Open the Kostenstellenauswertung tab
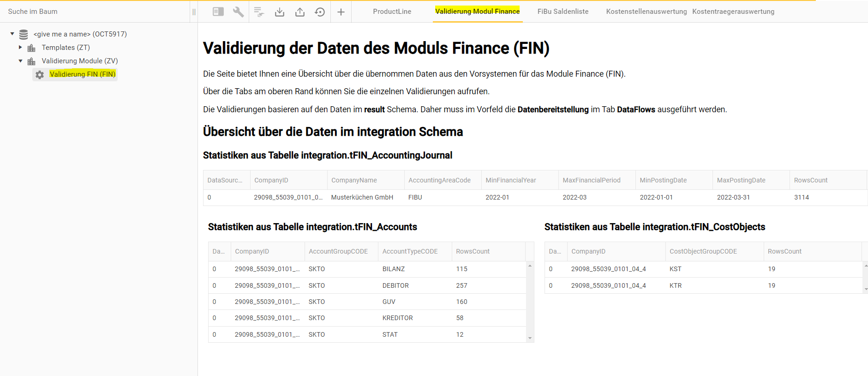This screenshot has width=868, height=376. (x=646, y=12)
